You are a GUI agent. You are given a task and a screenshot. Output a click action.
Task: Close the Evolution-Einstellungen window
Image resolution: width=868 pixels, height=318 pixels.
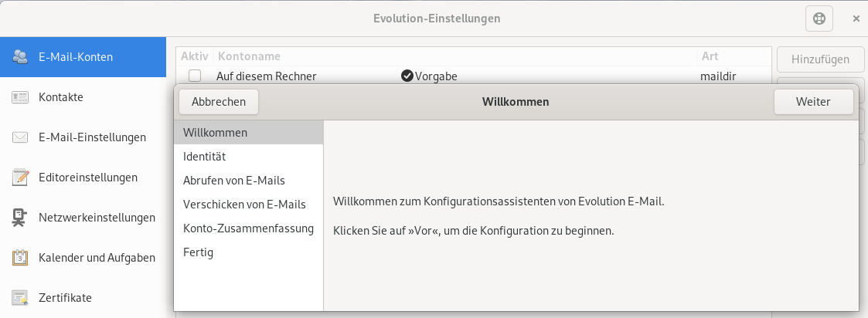[856, 19]
